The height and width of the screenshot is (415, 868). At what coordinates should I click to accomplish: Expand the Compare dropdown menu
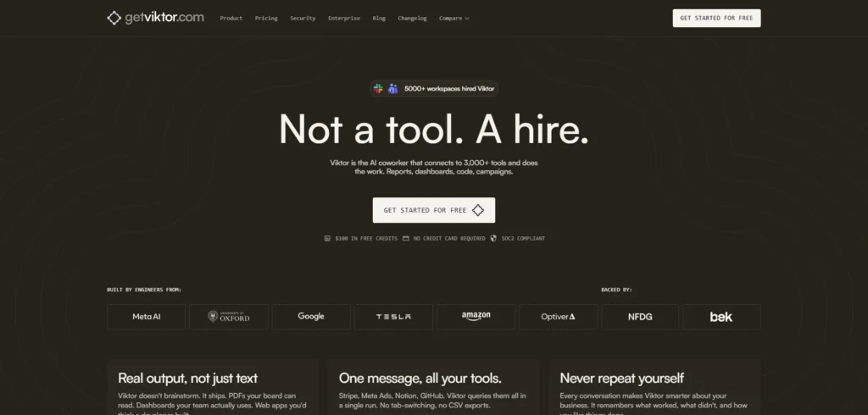[454, 19]
